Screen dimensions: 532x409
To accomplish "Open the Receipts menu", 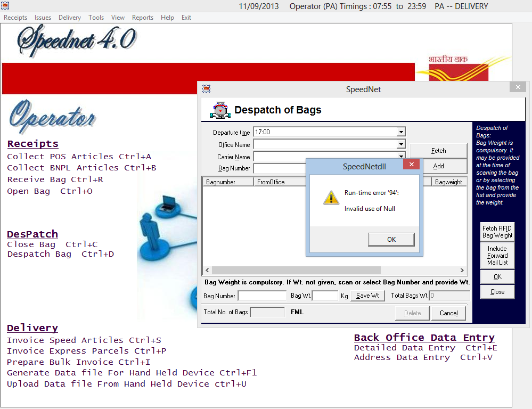I will coord(15,18).
